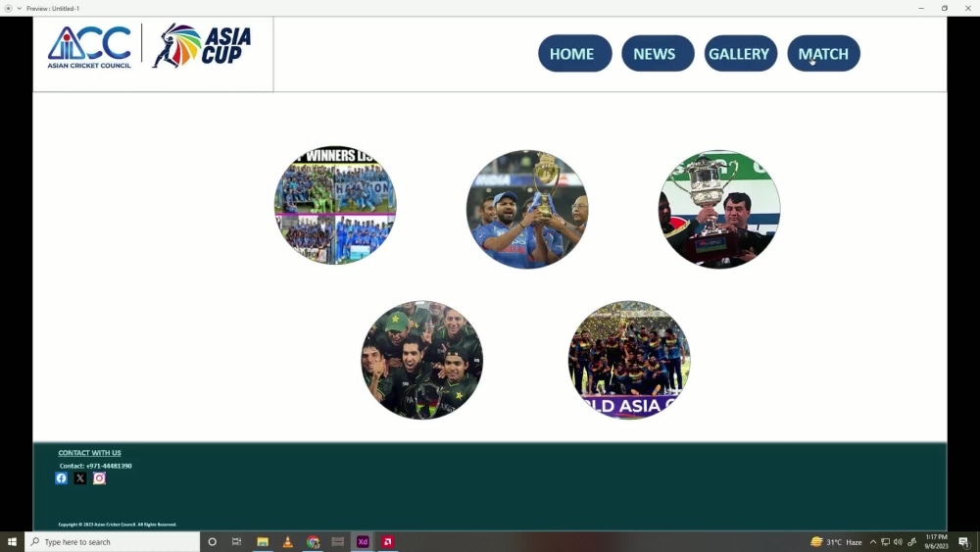Open the HOME navigation button
This screenshot has width=980, height=552.
[574, 53]
